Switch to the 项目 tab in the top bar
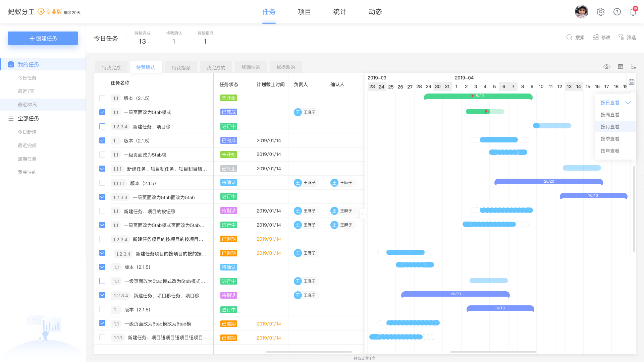The image size is (644, 362). pos(304,11)
